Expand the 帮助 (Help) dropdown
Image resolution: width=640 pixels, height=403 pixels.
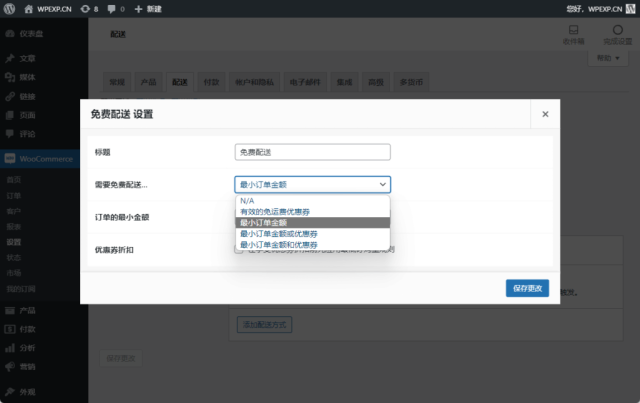(608, 58)
